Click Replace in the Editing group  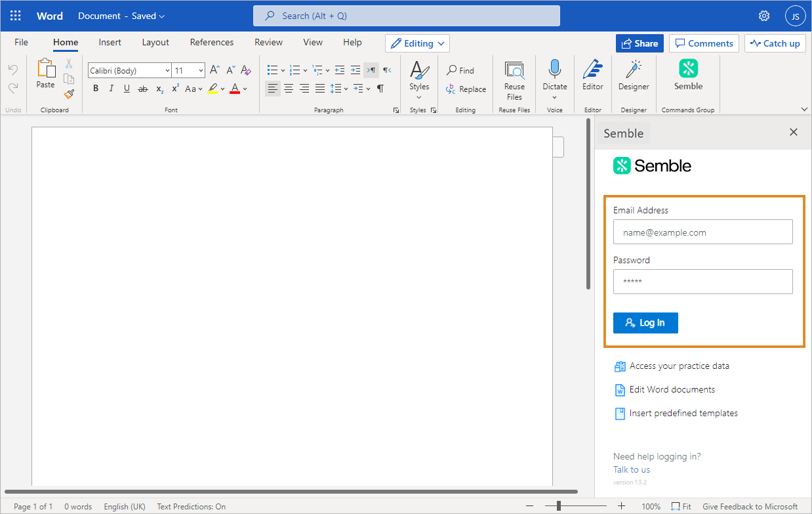(x=466, y=89)
